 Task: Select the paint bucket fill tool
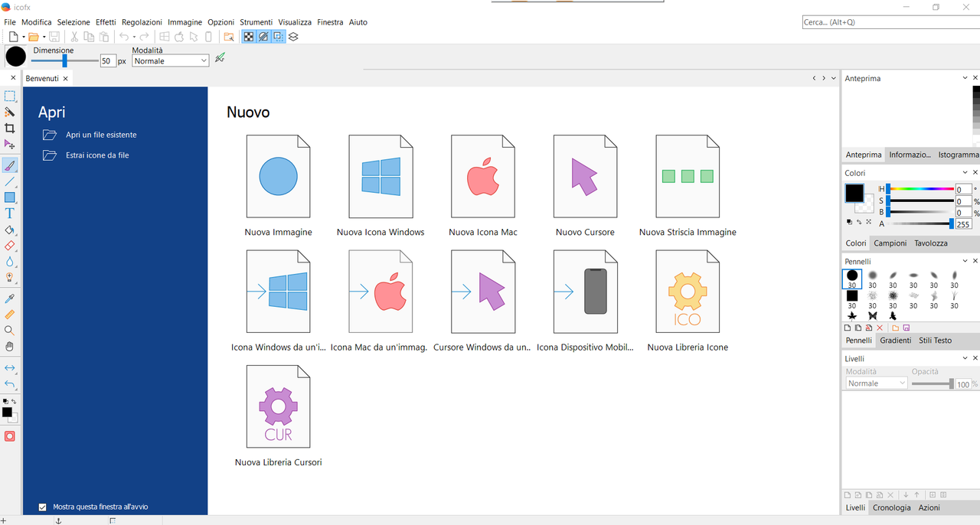[x=10, y=230]
